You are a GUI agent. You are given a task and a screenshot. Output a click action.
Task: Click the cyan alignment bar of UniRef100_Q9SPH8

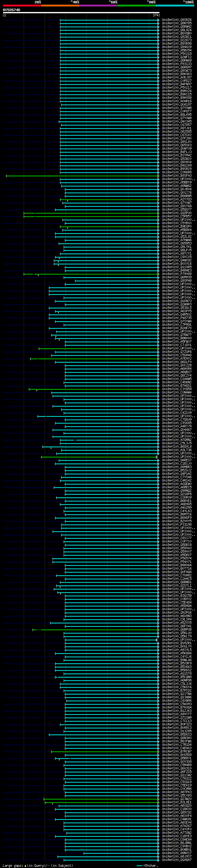[117, 281]
